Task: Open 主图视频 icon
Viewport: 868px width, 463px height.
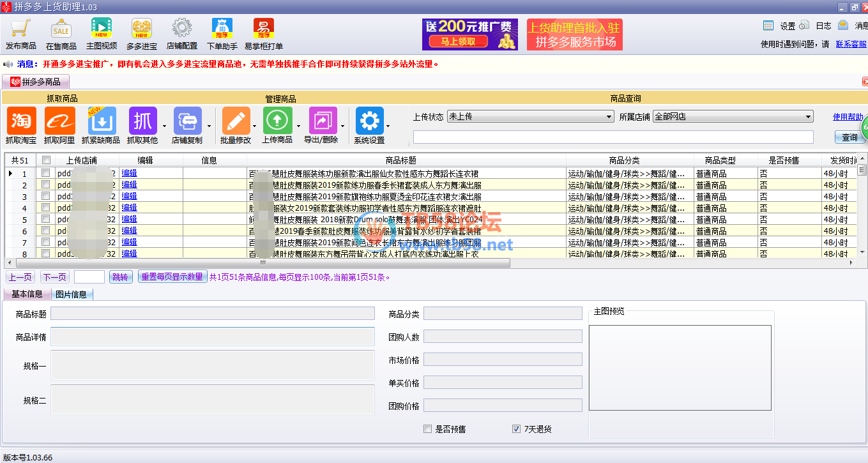Action: (x=102, y=28)
